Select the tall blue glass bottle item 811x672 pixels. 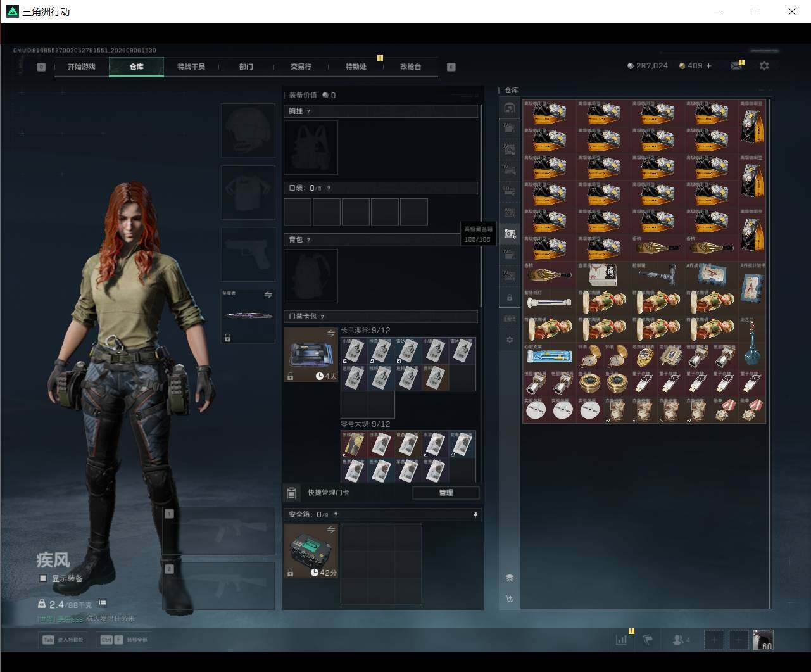tap(753, 343)
